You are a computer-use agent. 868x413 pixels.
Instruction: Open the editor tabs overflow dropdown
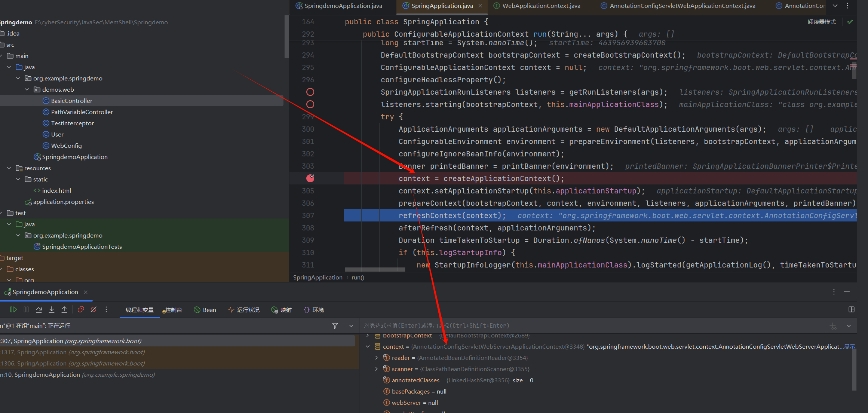pyautogui.click(x=835, y=6)
